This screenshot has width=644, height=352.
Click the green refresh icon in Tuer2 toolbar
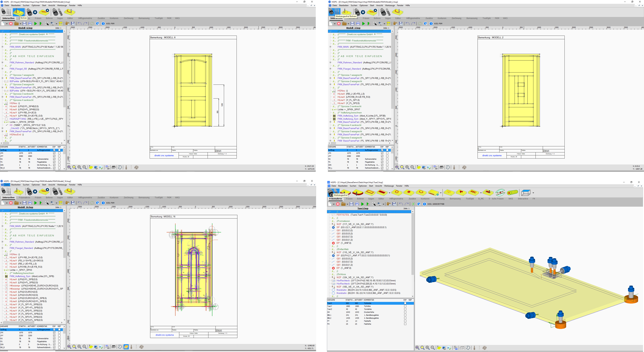click(x=413, y=204)
